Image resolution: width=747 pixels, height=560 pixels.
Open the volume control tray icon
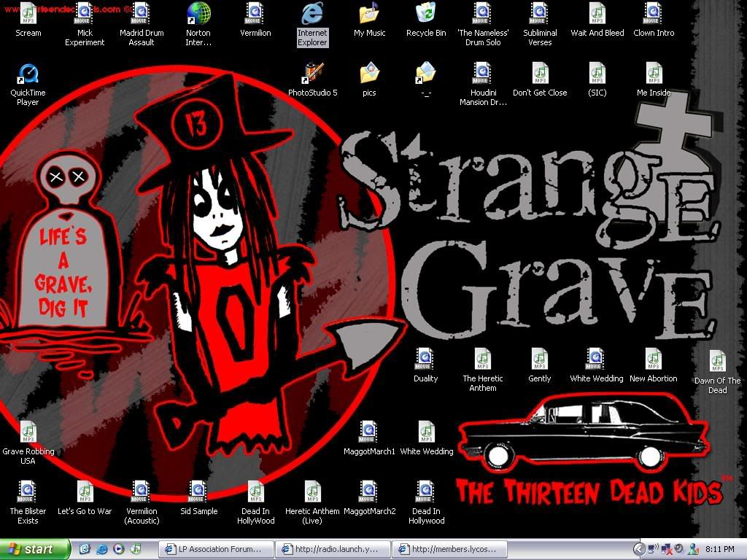click(x=679, y=550)
